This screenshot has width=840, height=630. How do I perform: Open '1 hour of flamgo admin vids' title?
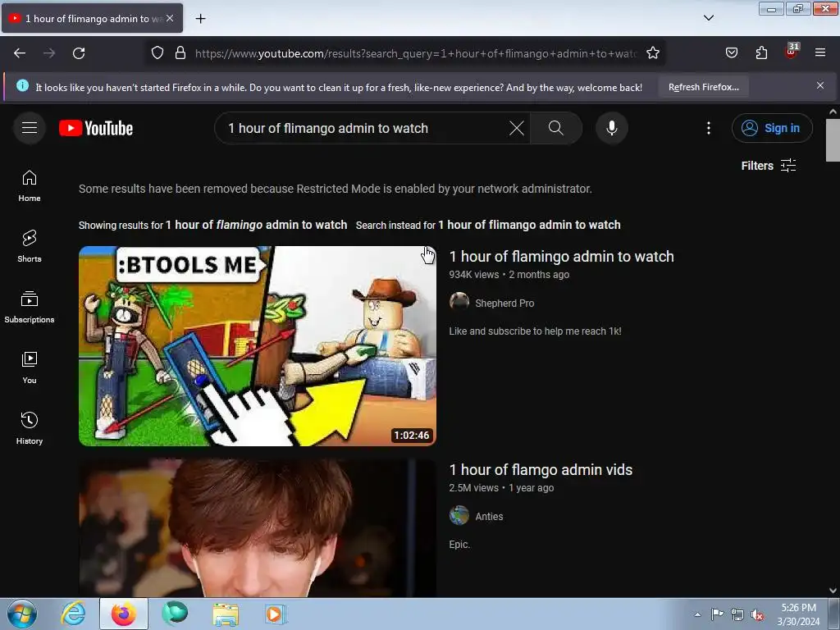point(541,470)
